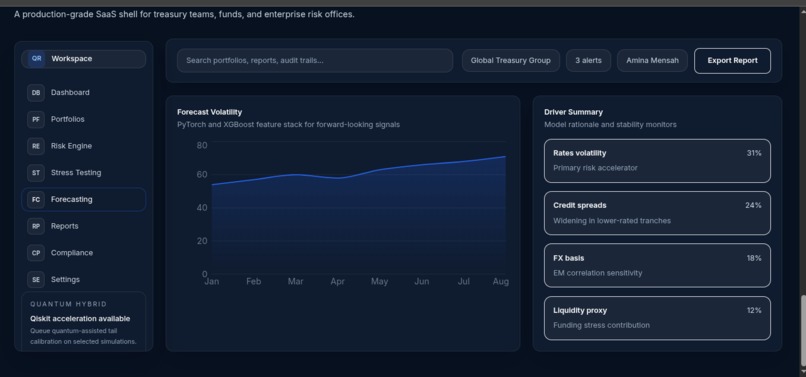
Task: Click the QR workspace badge icon
Action: 36,59
